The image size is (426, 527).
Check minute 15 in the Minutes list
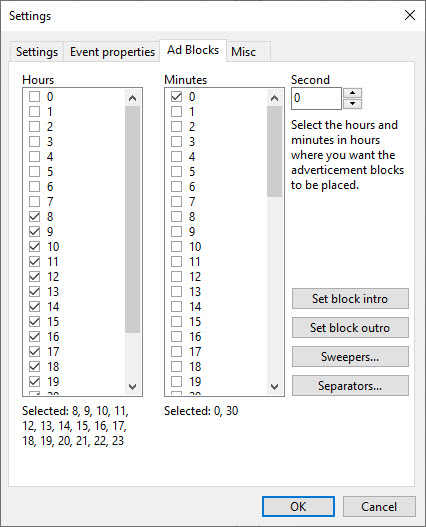[x=176, y=322]
